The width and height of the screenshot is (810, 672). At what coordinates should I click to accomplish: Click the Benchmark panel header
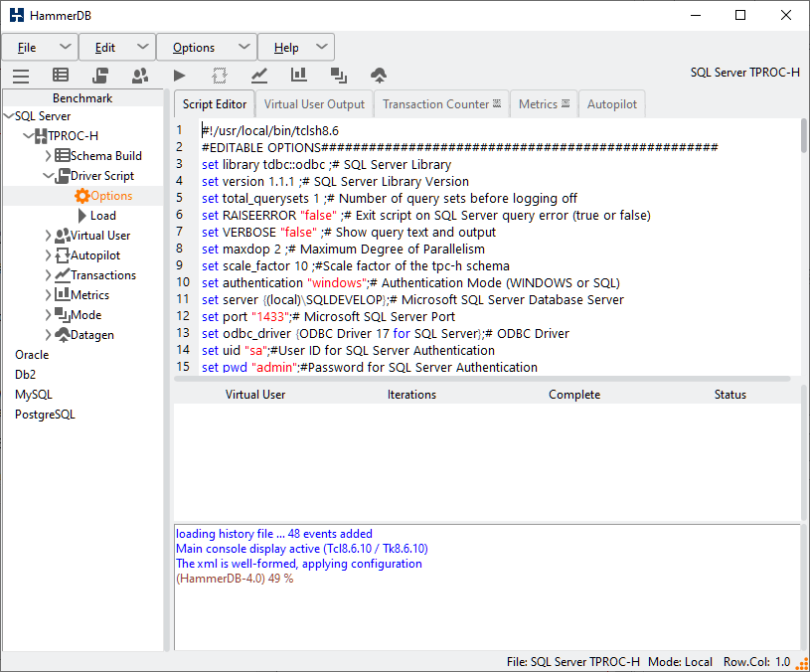pyautogui.click(x=82, y=98)
